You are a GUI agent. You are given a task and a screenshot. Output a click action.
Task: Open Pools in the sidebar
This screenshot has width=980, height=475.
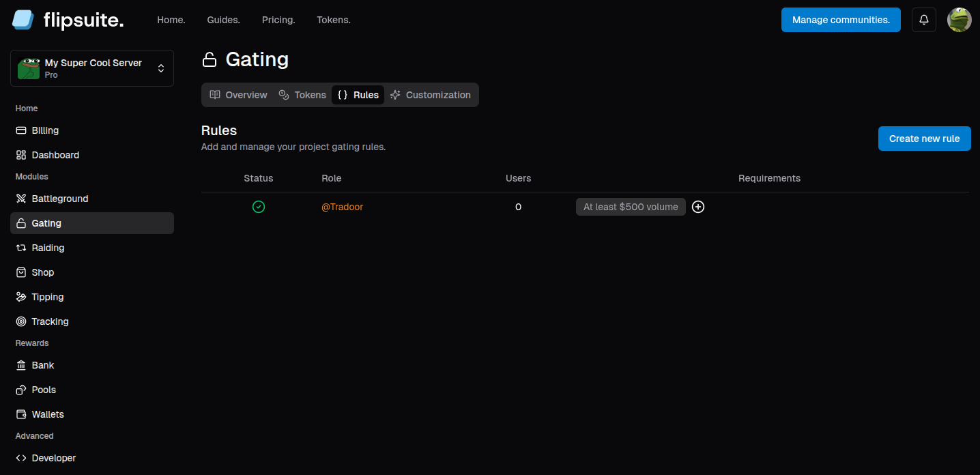[92, 390]
